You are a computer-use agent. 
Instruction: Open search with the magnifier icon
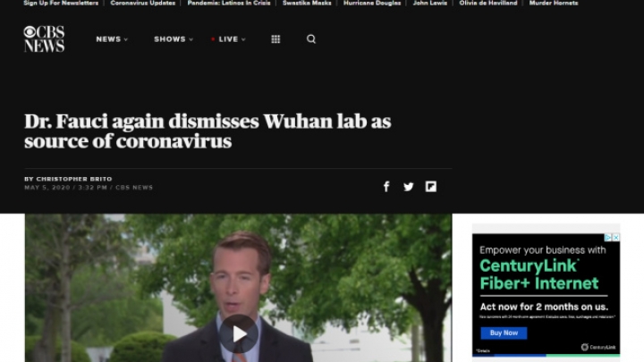click(311, 39)
